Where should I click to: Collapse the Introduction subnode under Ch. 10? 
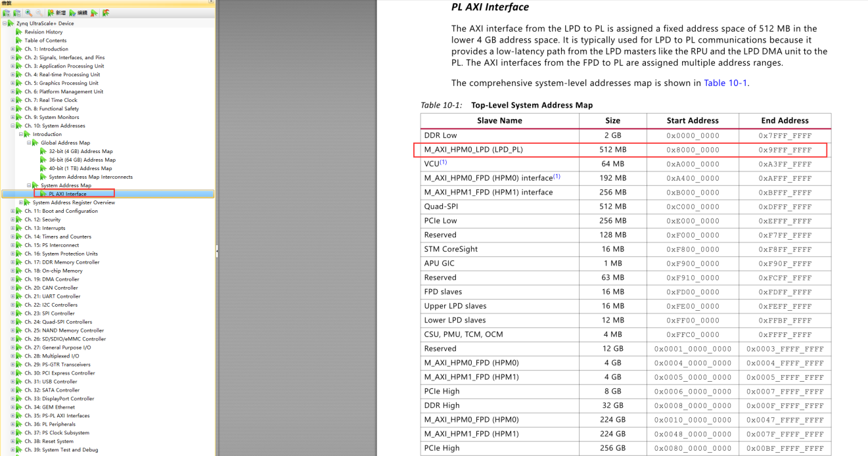[20, 135]
